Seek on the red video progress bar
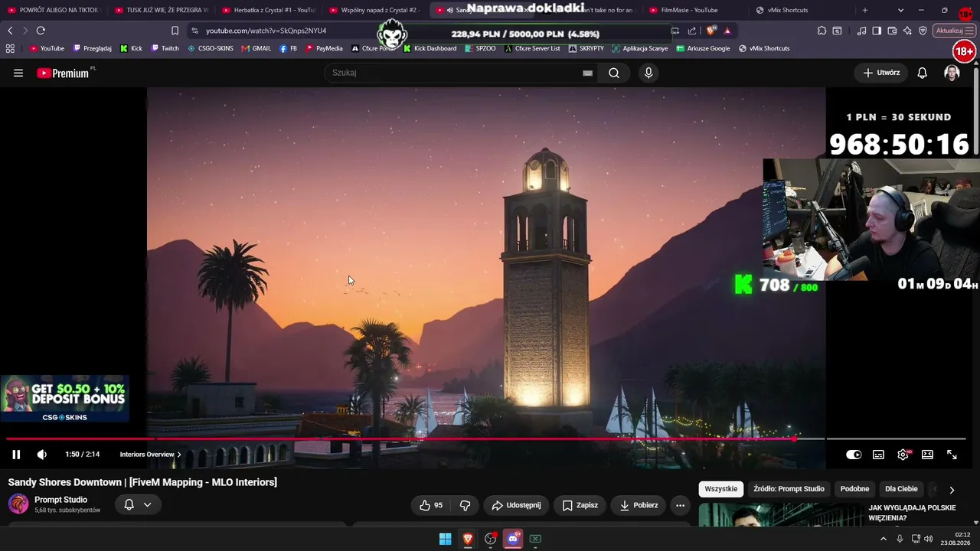The width and height of the screenshot is (980, 551). click(485, 439)
